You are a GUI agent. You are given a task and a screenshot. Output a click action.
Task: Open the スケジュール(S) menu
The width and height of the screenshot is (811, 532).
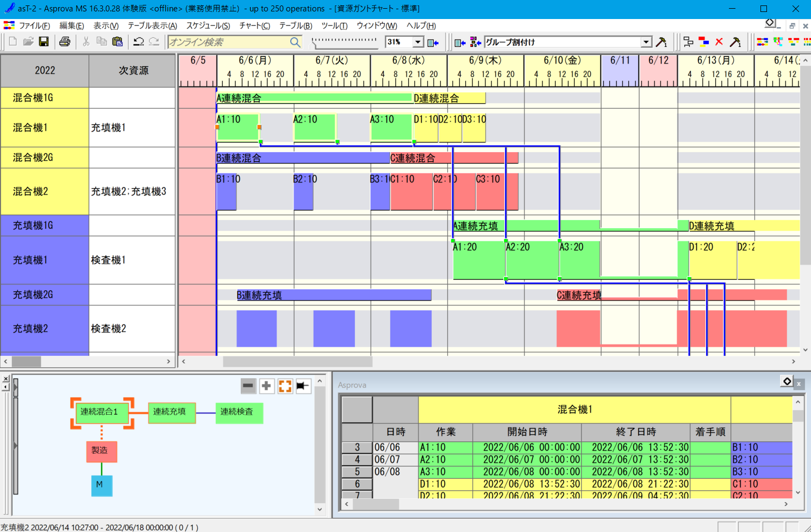[208, 26]
